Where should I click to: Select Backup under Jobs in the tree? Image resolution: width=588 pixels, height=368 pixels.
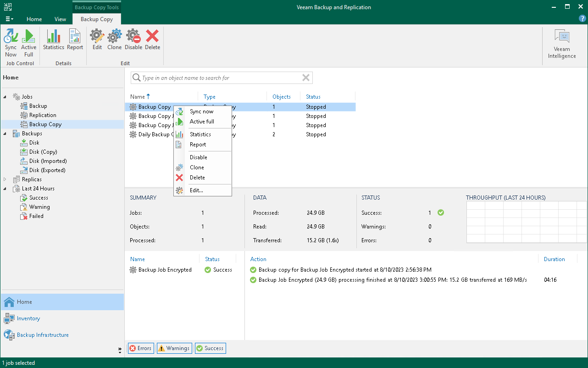(38, 106)
